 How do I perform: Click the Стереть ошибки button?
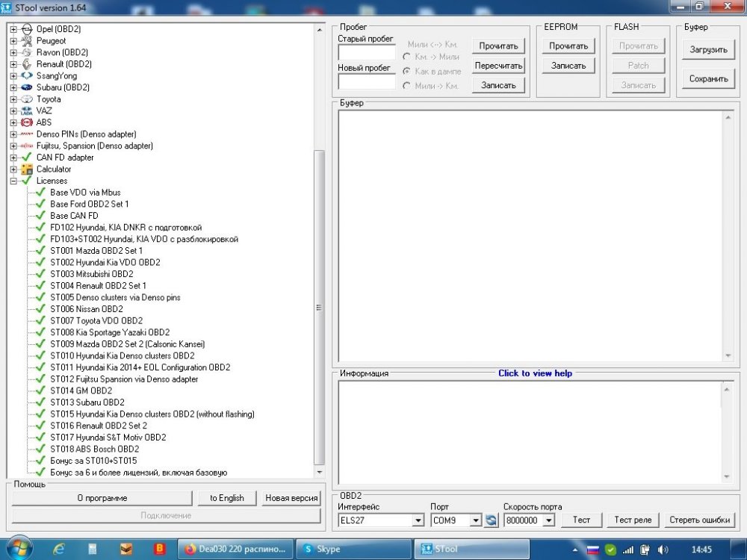pyautogui.click(x=699, y=520)
